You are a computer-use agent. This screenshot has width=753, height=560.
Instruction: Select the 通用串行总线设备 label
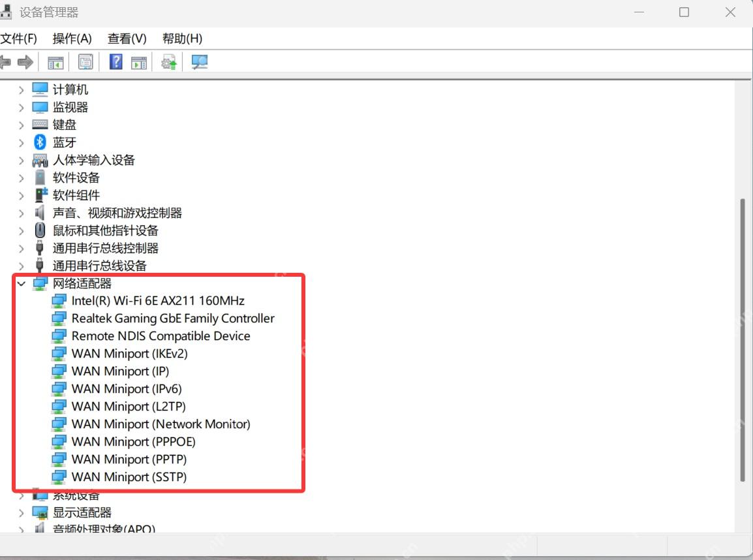[99, 266]
